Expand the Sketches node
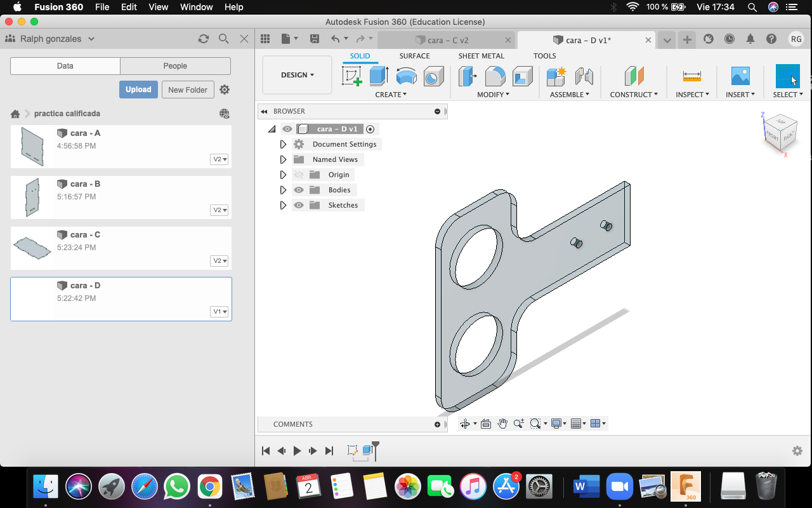This screenshot has width=812, height=508. pos(283,205)
